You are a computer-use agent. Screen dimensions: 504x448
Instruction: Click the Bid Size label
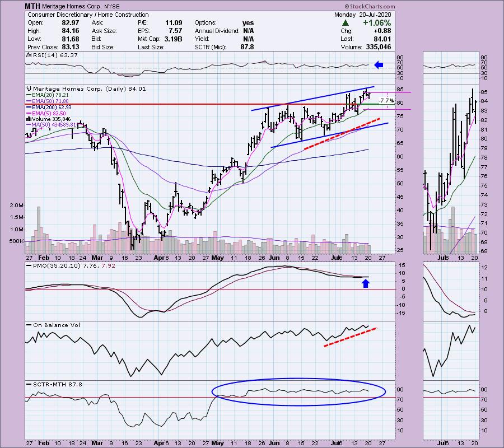103,47
